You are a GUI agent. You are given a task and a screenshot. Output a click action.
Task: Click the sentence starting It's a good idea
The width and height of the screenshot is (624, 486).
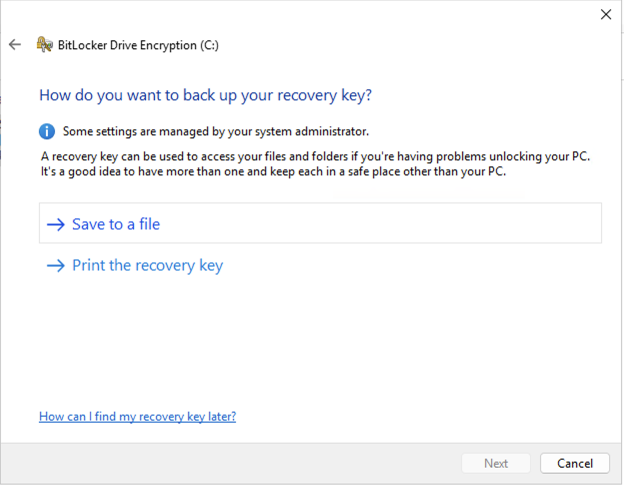pos(273,172)
